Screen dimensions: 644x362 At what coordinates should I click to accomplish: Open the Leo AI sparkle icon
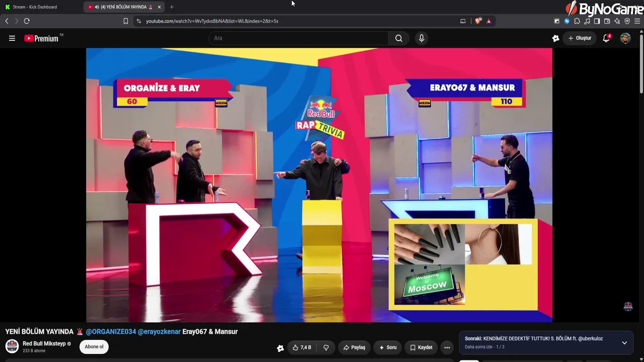[x=617, y=21]
